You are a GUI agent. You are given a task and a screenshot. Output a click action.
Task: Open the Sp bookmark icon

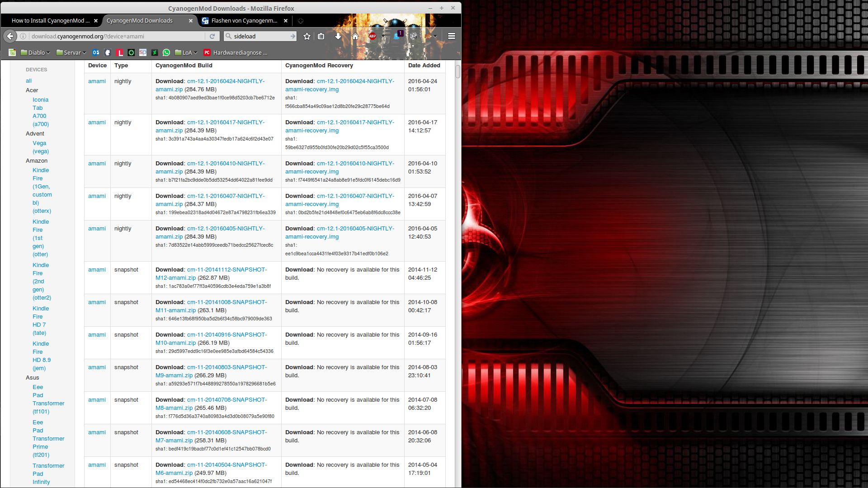click(x=143, y=52)
